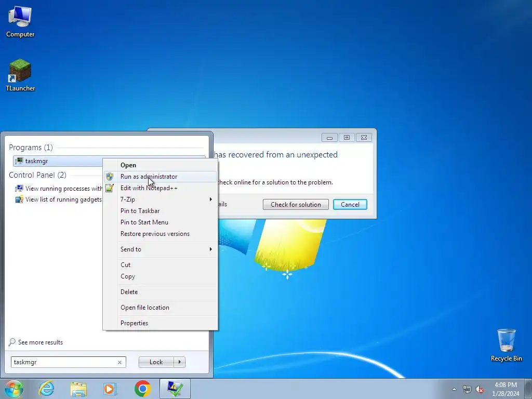Clear the search box with X

[x=119, y=362]
